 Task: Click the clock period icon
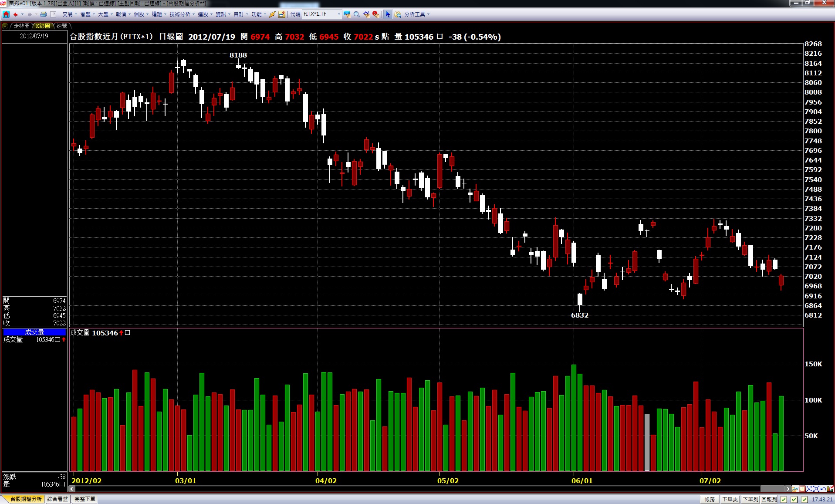pyautogui.click(x=802, y=489)
